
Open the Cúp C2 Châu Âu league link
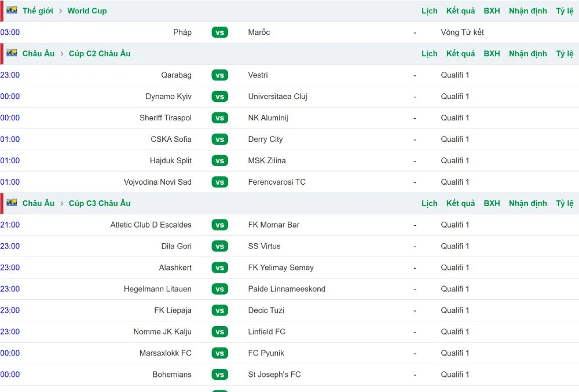coord(100,53)
